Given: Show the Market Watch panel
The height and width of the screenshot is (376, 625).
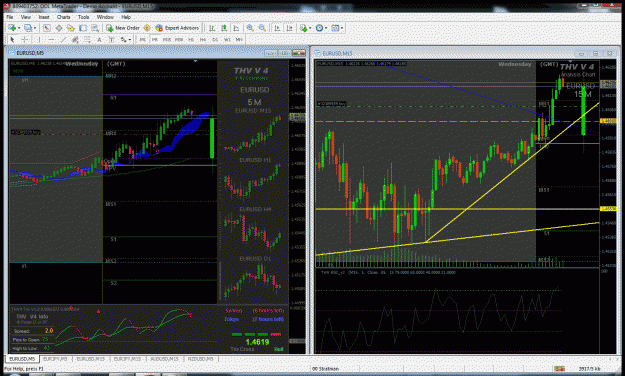Looking at the screenshot, I should 47,28.
